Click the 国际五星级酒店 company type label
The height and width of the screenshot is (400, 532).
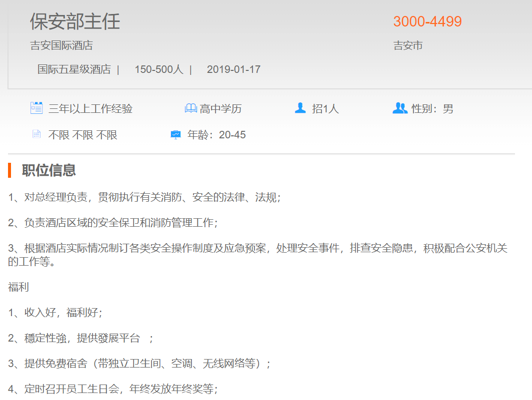click(x=74, y=69)
